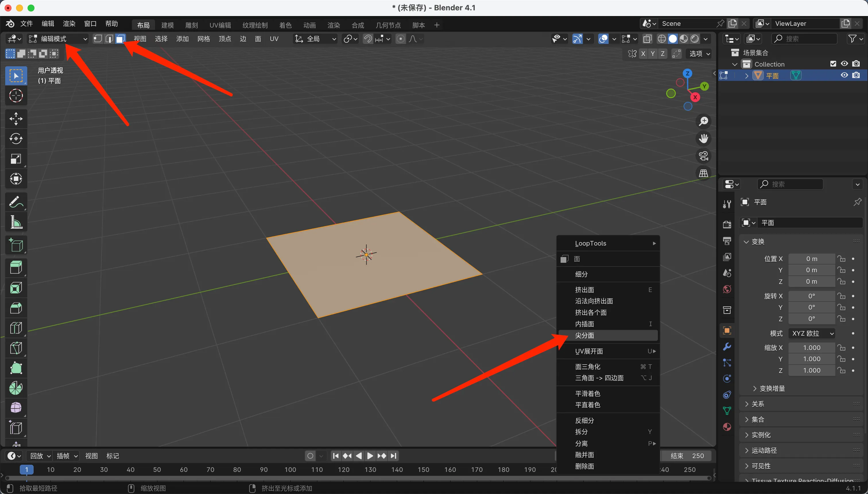Hide the 平面 object with eye icon

[844, 75]
